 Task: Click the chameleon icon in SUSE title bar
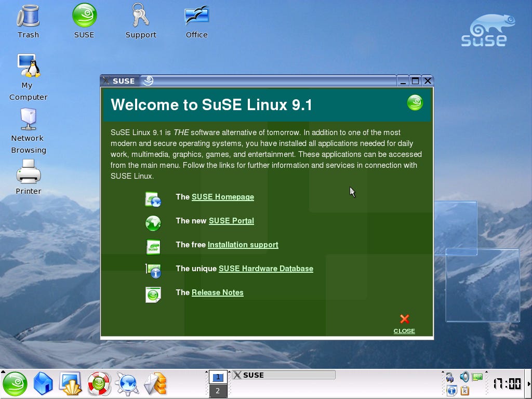[x=148, y=81]
